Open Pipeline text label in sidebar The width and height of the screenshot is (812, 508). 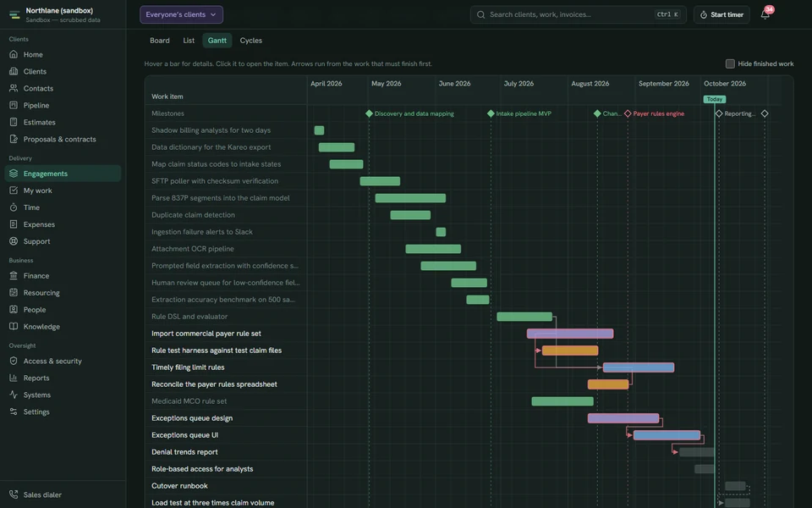click(36, 105)
